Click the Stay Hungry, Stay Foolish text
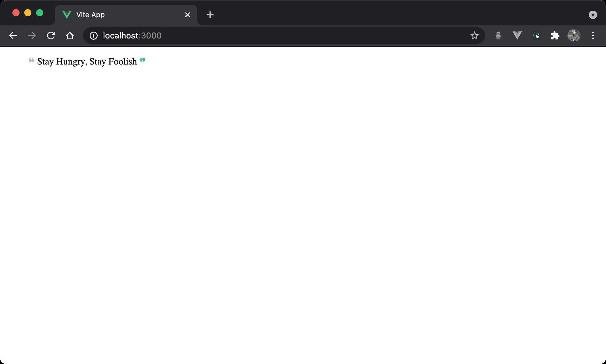 pyautogui.click(x=87, y=62)
